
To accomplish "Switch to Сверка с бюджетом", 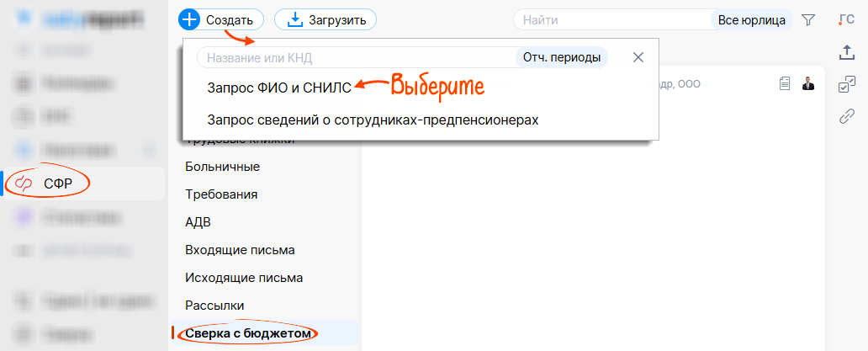I will [x=248, y=334].
